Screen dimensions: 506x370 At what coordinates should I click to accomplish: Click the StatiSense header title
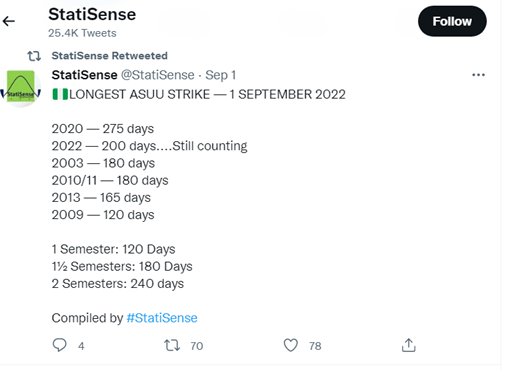pos(92,14)
